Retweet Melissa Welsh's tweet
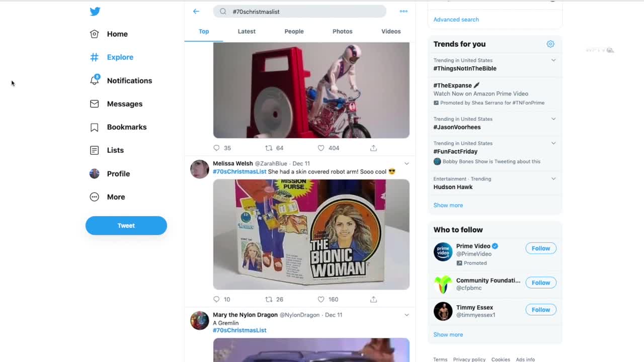The image size is (644, 362). (269, 299)
